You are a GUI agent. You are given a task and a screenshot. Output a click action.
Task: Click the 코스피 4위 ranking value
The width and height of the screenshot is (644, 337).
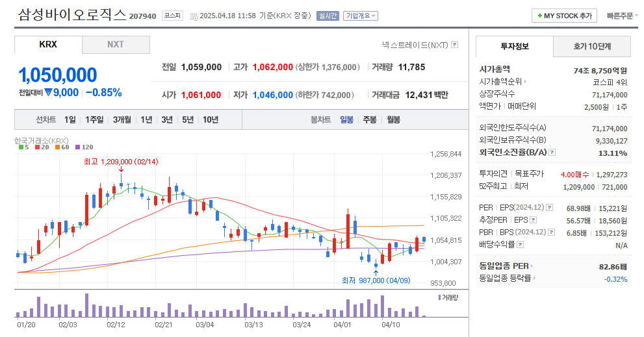[x=610, y=82]
